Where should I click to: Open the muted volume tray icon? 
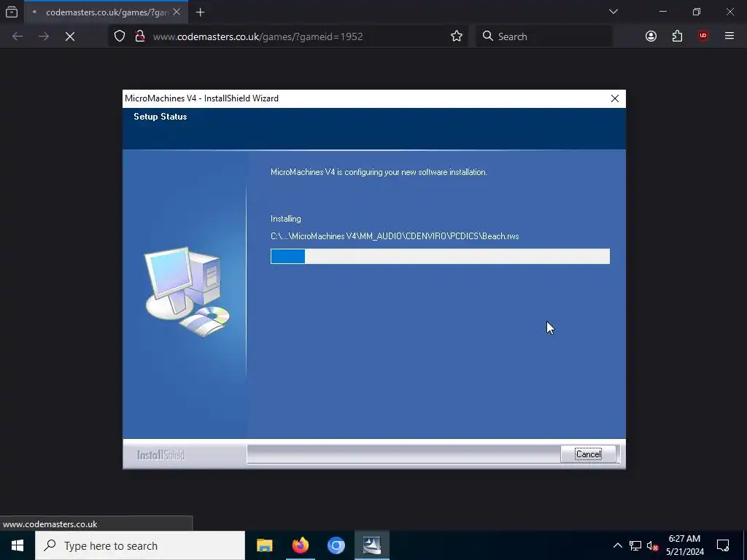(x=652, y=545)
